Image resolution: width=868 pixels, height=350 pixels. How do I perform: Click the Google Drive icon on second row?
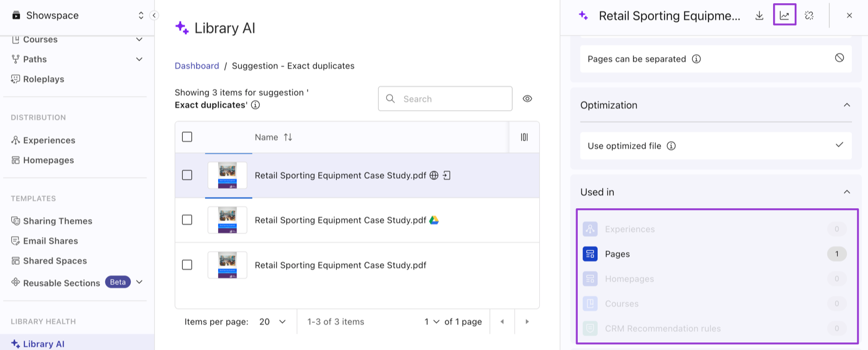coord(434,220)
